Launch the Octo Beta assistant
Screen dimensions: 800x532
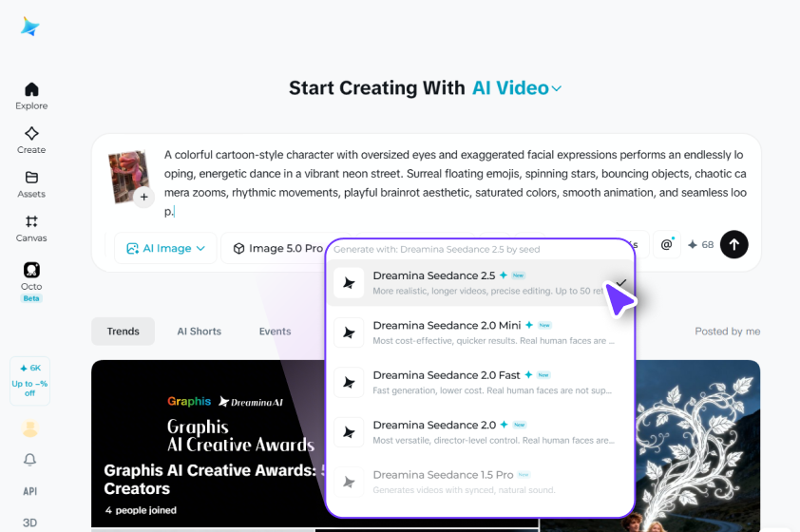[x=31, y=281]
